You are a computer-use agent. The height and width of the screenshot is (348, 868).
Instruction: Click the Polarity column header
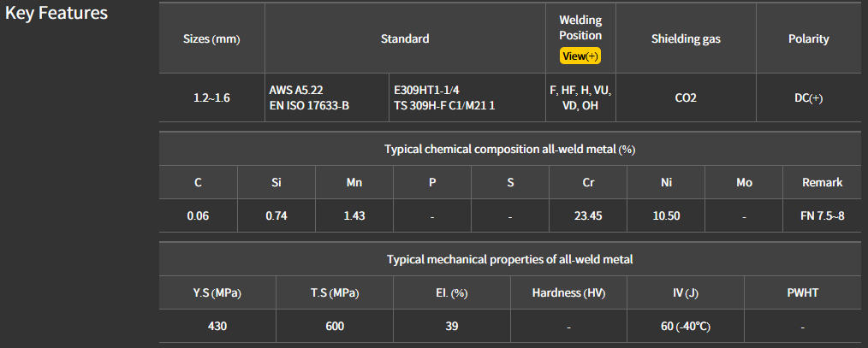coord(808,39)
